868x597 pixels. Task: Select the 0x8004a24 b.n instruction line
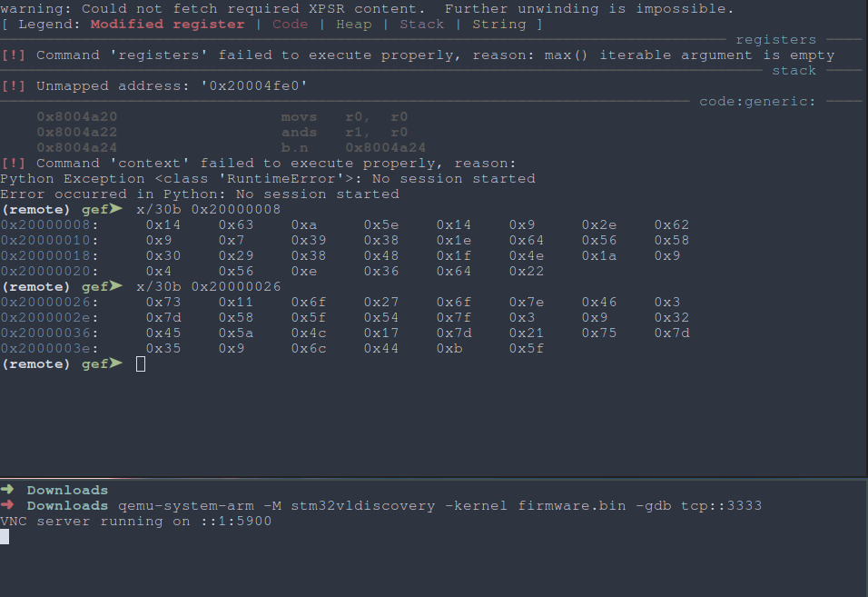pos(232,148)
